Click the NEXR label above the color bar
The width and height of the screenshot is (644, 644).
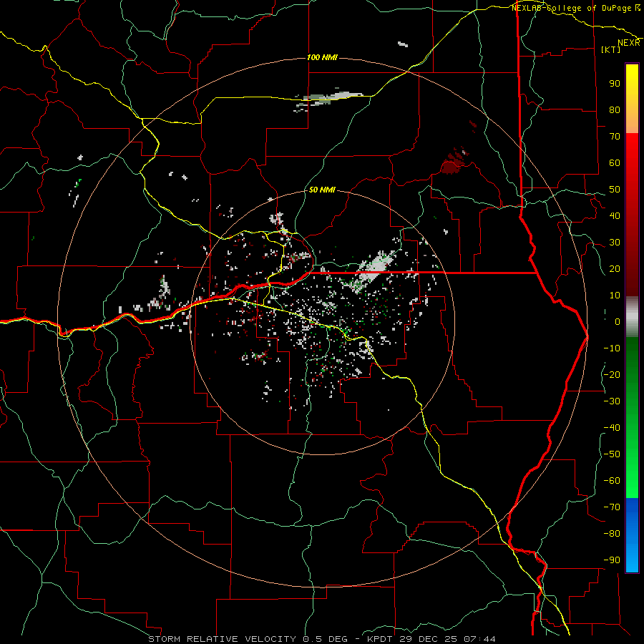click(x=629, y=43)
